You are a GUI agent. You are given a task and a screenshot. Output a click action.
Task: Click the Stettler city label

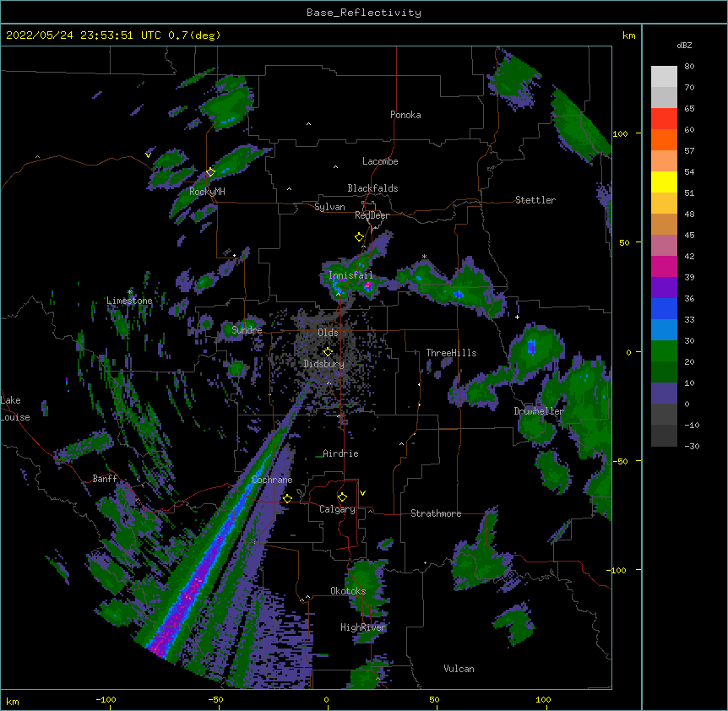coord(535,200)
